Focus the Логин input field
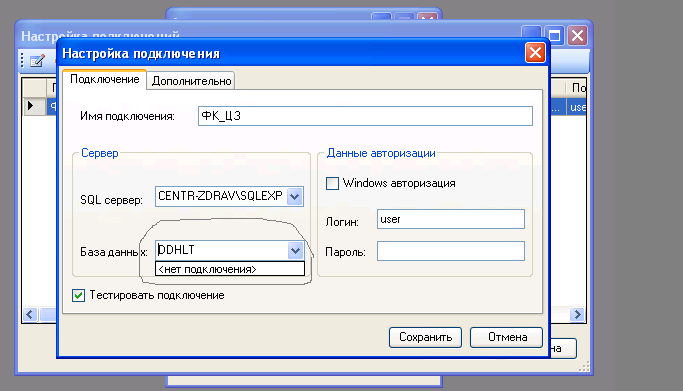Screen dimensions: 683x391 pos(450,219)
